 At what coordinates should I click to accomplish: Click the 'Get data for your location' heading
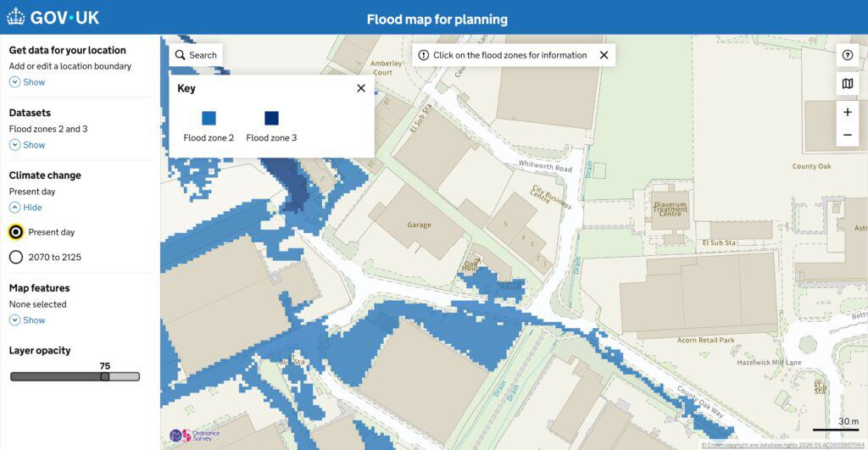pos(68,50)
